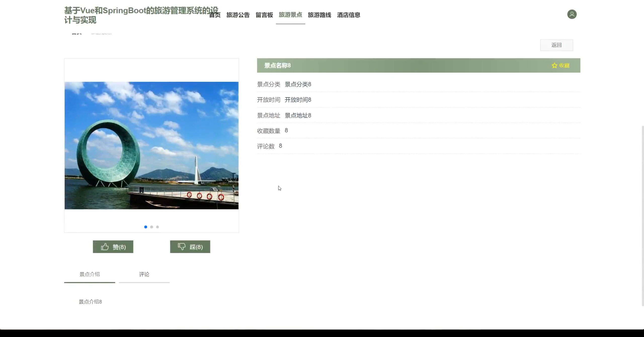
Task: Select the 景点名称8 title bar
Action: 277,65
